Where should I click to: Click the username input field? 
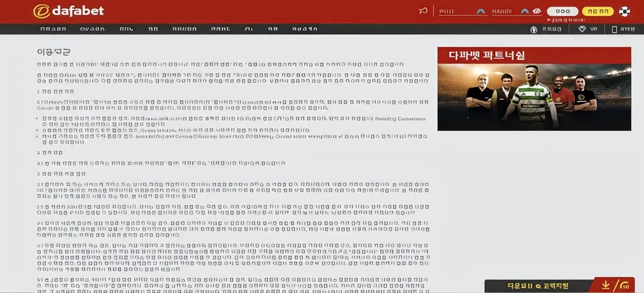[x=454, y=11]
